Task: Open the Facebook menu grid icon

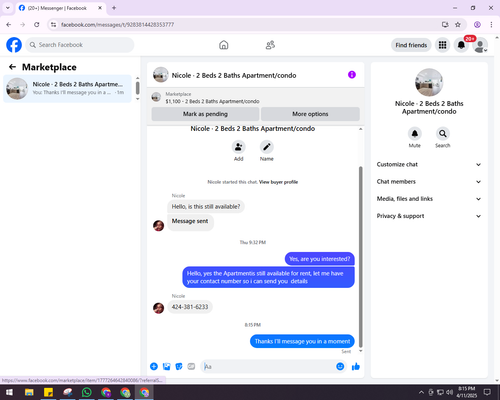Action: pos(442,45)
